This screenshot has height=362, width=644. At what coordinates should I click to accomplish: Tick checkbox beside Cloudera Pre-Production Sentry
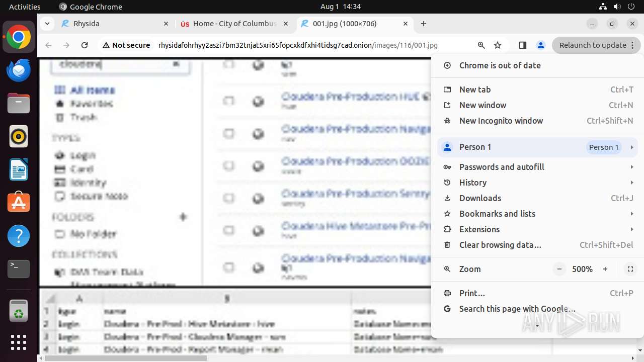click(229, 198)
